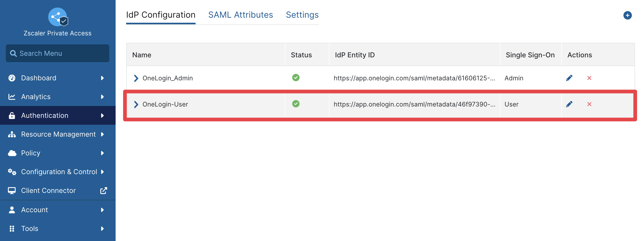Select the Authentication menu item
This screenshot has height=241, width=644.
(58, 115)
